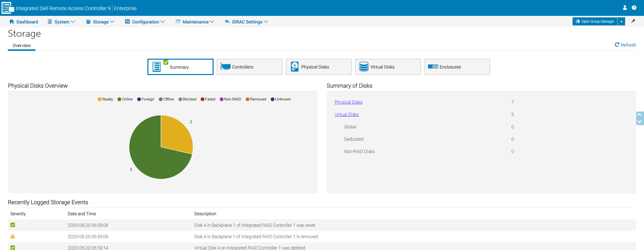
Task: Toggle the Failed legend entry
Action: point(208,99)
